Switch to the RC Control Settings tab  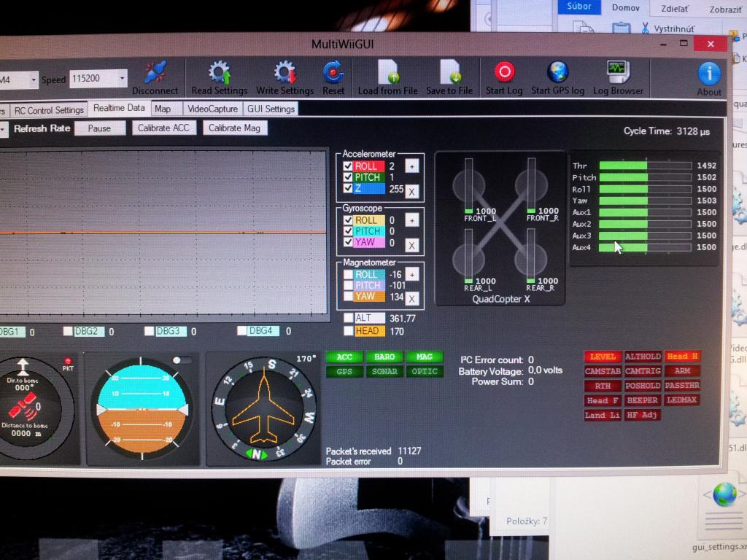pyautogui.click(x=49, y=110)
